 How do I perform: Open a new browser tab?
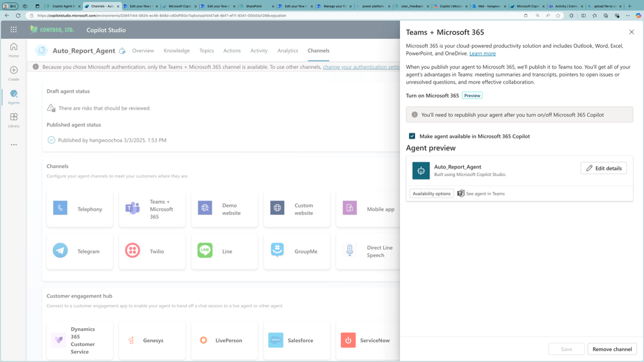pyautogui.click(x=629, y=6)
